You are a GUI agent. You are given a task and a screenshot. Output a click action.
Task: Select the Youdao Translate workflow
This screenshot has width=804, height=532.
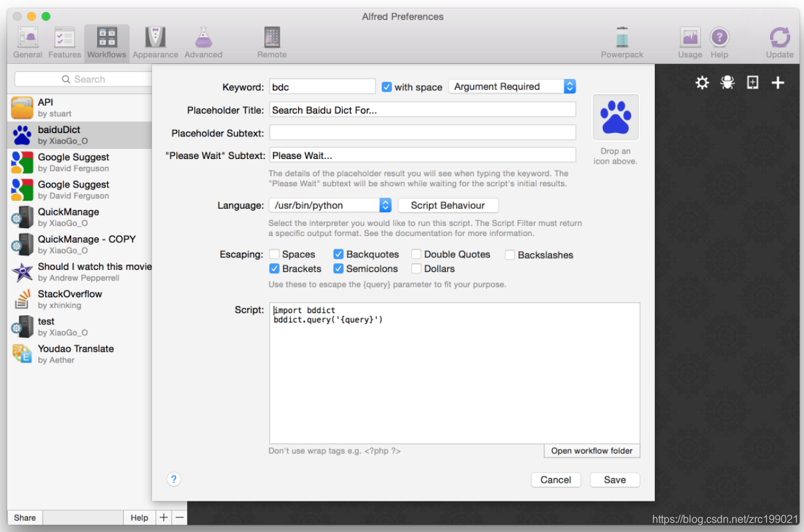[79, 354]
